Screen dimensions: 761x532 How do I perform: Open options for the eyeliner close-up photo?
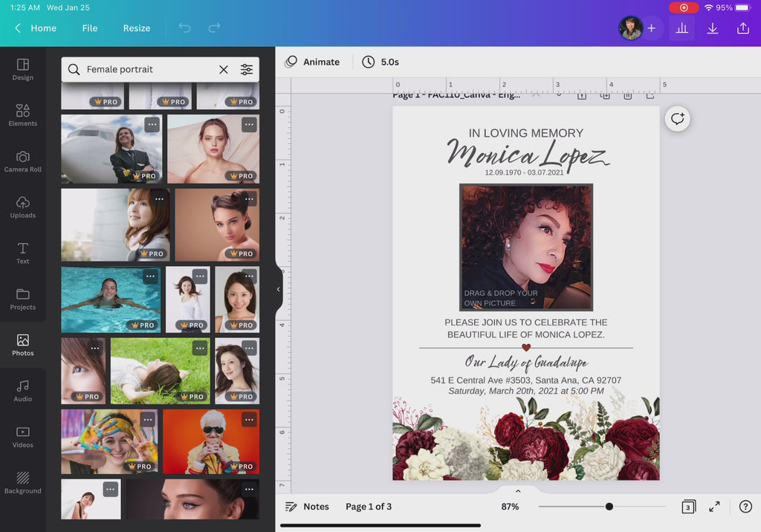249,490
